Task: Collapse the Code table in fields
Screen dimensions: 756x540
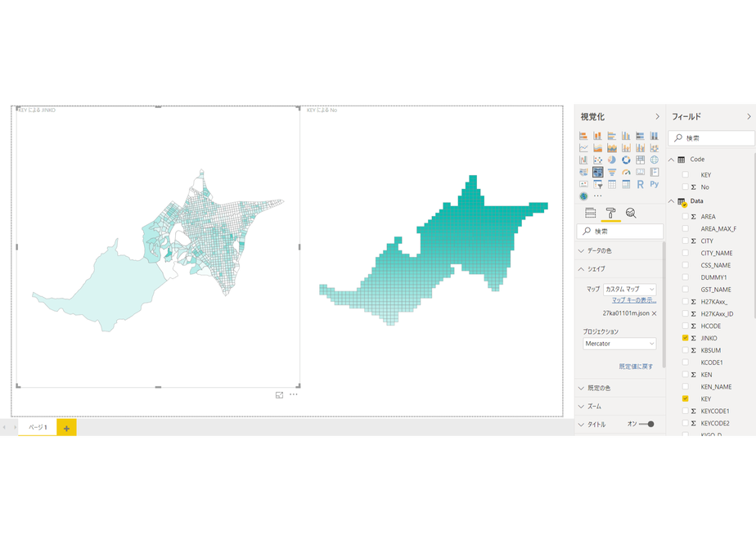Action: pos(671,160)
